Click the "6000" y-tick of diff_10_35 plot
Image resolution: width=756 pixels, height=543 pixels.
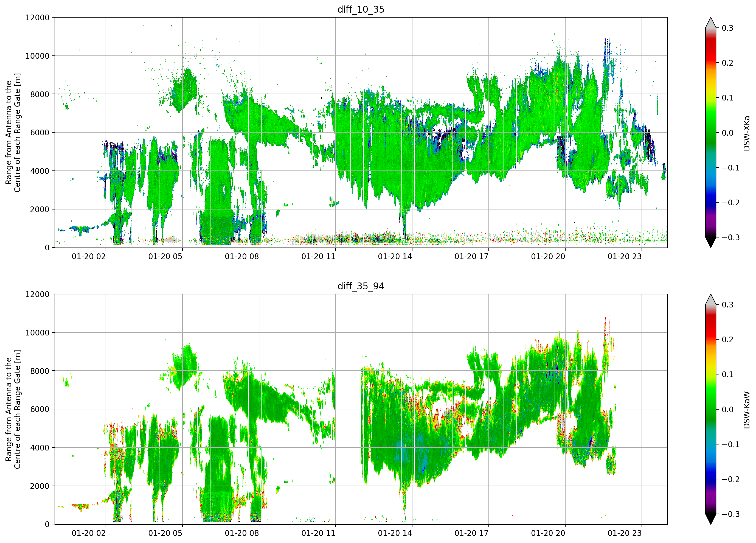tap(40, 133)
